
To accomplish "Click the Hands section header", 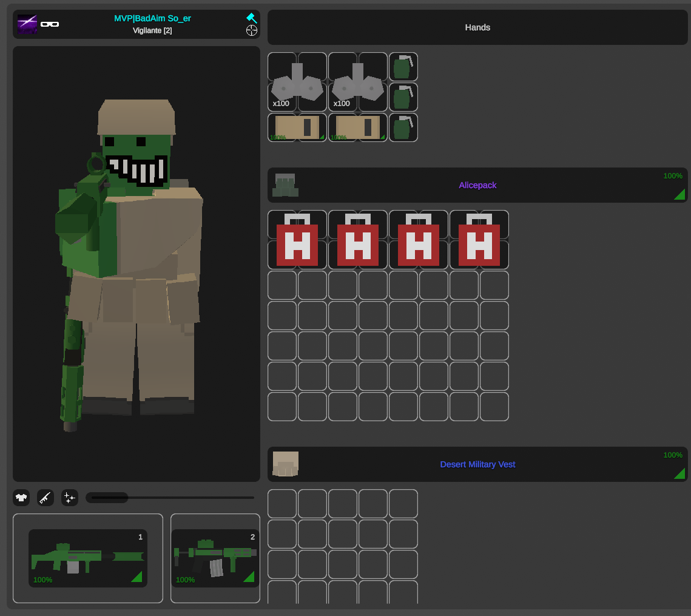I will [x=477, y=27].
